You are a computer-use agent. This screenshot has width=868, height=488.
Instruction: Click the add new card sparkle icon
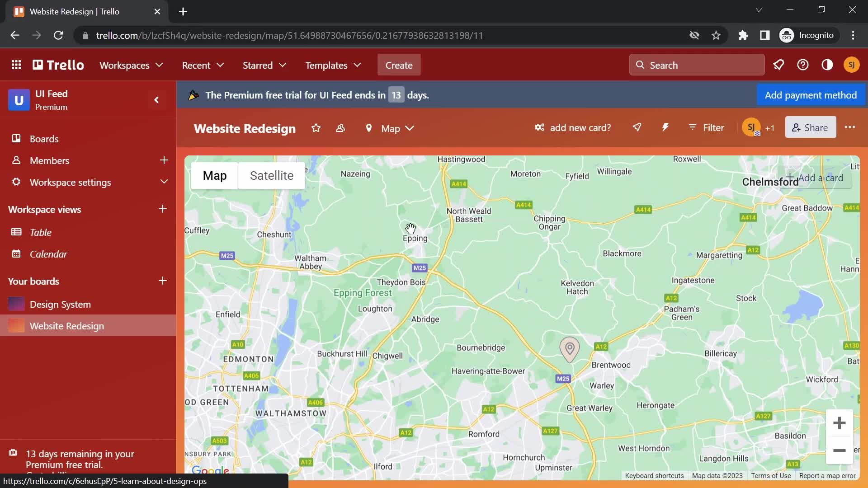(x=539, y=127)
